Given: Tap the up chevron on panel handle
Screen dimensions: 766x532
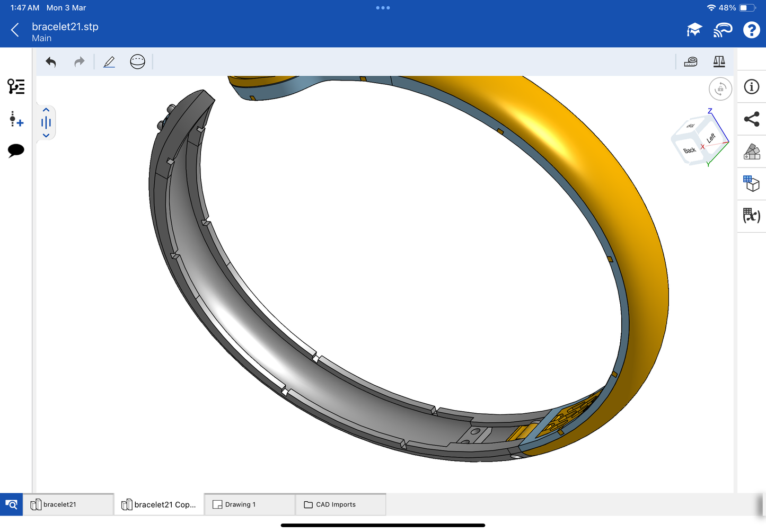Looking at the screenshot, I should [x=46, y=110].
